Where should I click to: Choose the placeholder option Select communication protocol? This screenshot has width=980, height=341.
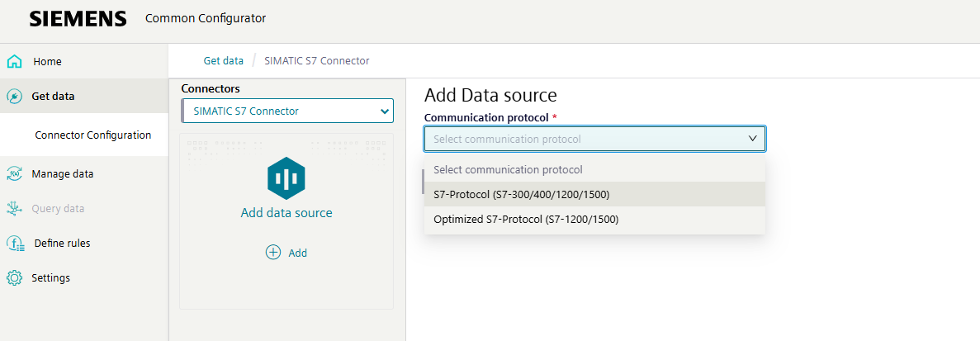594,169
